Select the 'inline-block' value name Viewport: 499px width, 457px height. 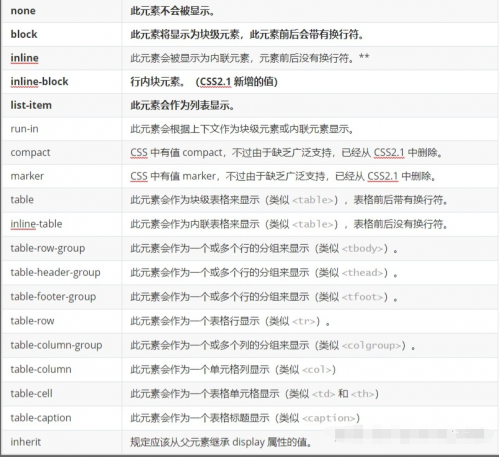coord(39,82)
